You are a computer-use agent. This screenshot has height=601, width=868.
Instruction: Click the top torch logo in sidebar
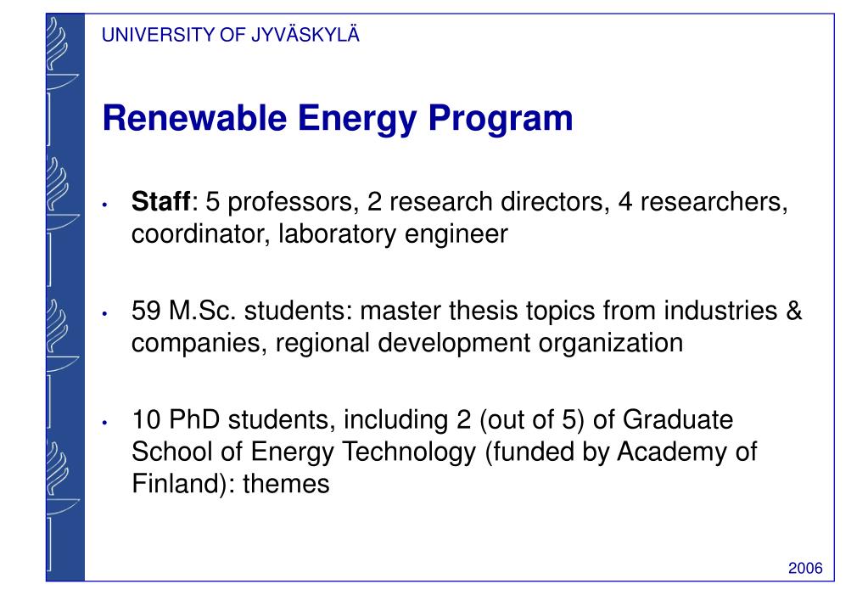(62, 81)
